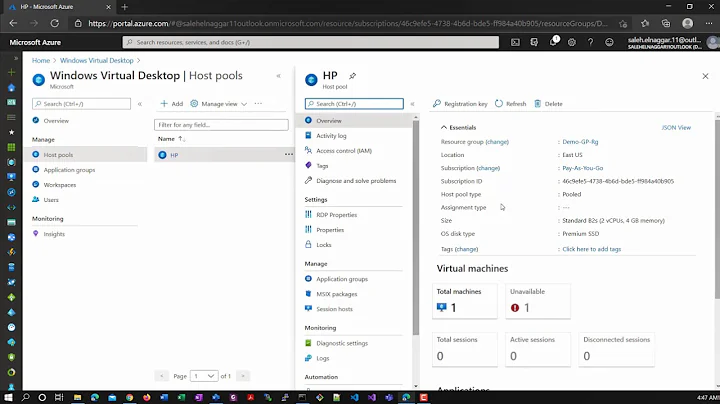Open the page number dropdown

(204, 376)
